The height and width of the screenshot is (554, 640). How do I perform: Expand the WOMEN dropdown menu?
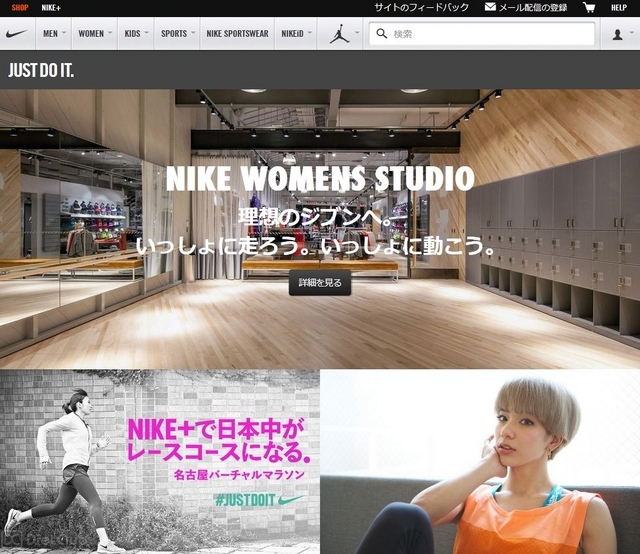pyautogui.click(x=96, y=34)
